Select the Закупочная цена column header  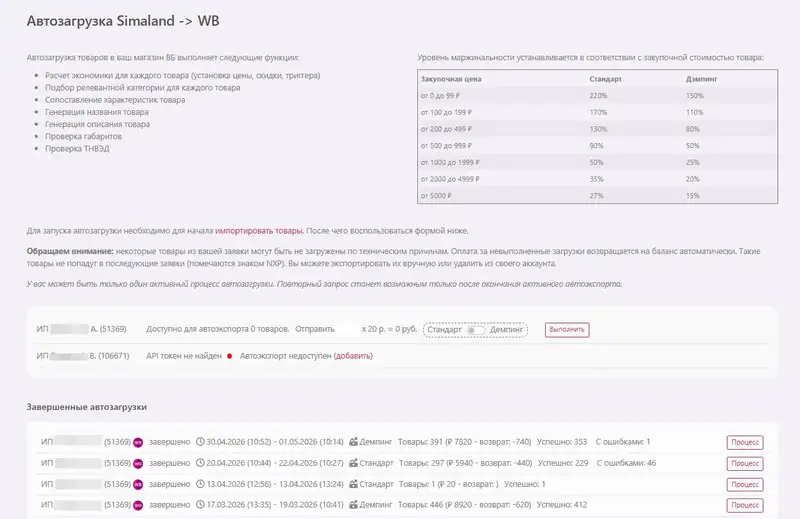(451, 79)
